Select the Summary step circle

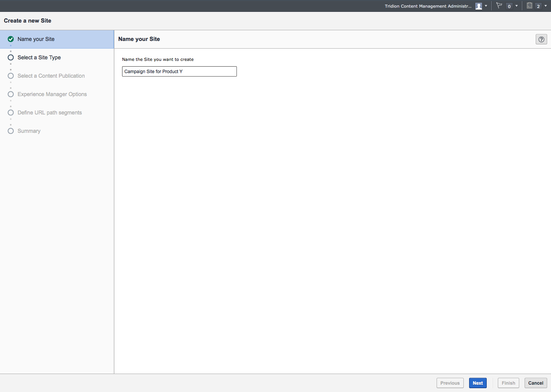[x=11, y=131]
